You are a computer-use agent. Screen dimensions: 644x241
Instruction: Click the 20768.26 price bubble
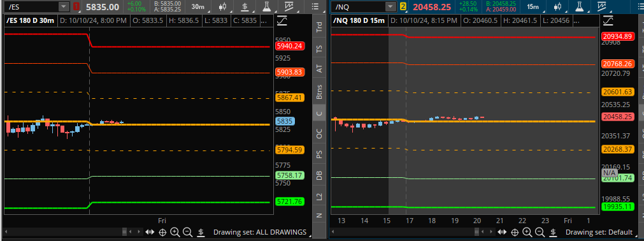618,64
